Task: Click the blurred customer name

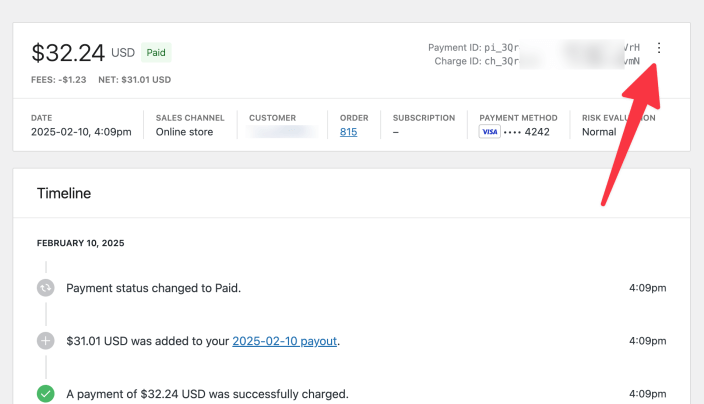Action: [x=283, y=132]
